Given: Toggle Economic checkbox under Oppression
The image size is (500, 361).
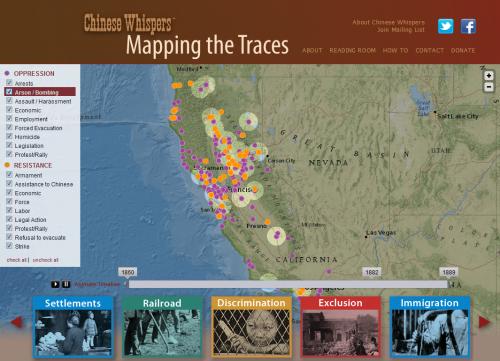Looking at the screenshot, I should [x=9, y=110].
